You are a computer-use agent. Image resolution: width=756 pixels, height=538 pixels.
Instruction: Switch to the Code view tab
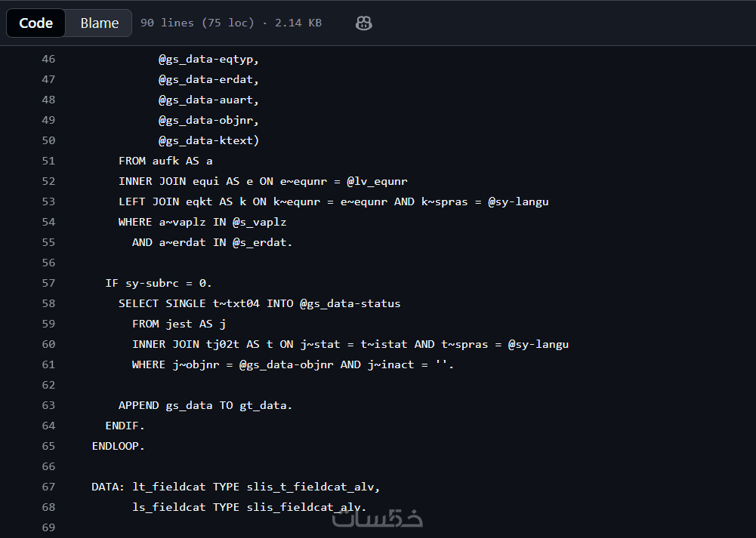[x=36, y=23]
